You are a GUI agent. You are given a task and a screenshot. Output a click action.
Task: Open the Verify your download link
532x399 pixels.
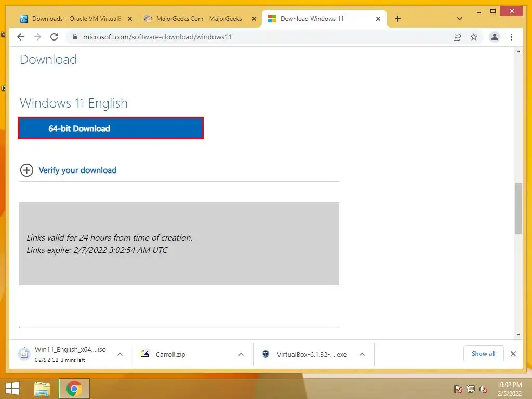(77, 170)
